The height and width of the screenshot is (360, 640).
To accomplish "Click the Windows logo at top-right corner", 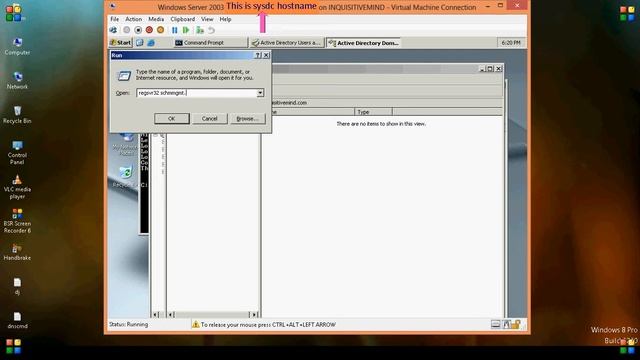I will [627, 13].
